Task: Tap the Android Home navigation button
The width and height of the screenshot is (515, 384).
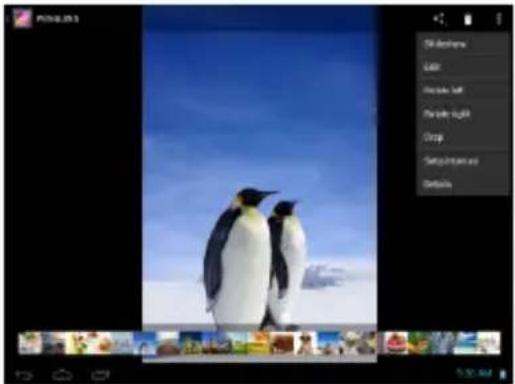Action: pos(62,375)
